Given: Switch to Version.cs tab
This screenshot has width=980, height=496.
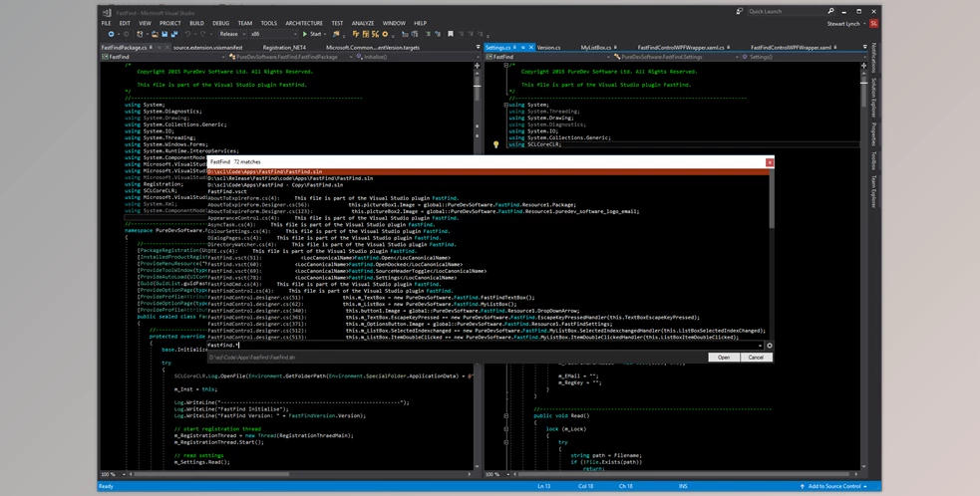Looking at the screenshot, I should point(548,48).
